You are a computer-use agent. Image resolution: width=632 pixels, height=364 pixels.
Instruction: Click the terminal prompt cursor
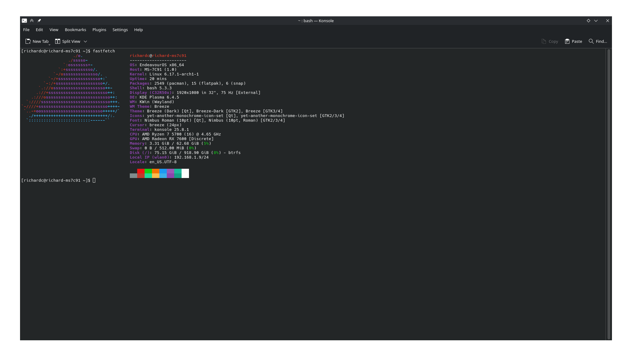point(94,180)
